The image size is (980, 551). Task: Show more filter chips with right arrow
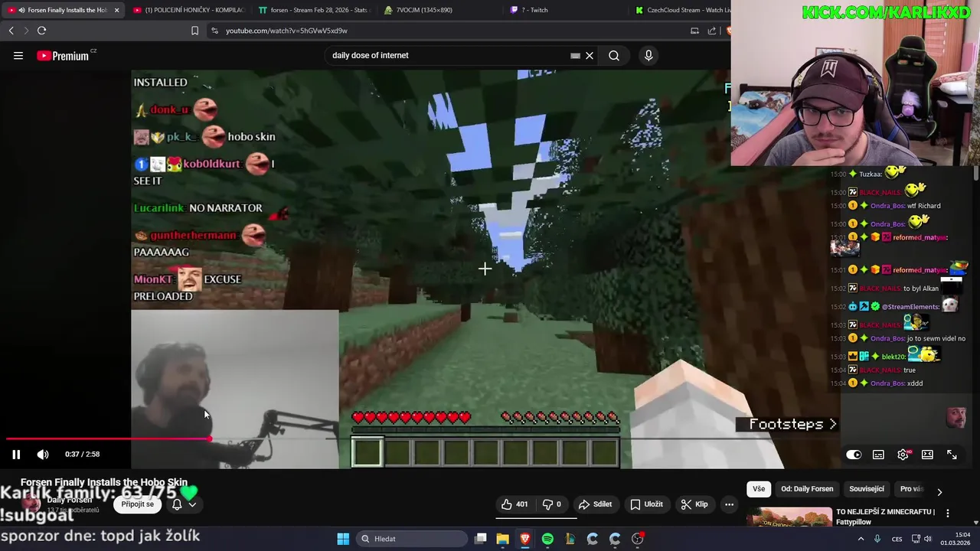pos(939,491)
